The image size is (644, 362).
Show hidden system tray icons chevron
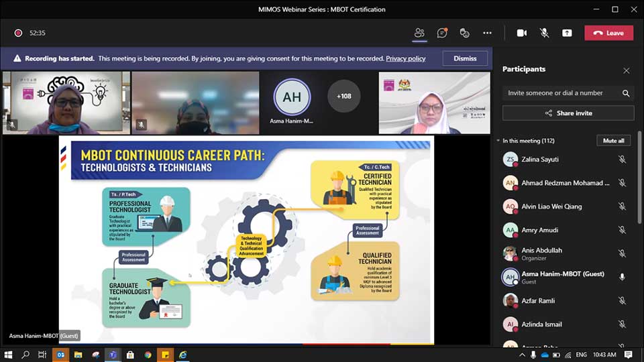[x=522, y=355]
